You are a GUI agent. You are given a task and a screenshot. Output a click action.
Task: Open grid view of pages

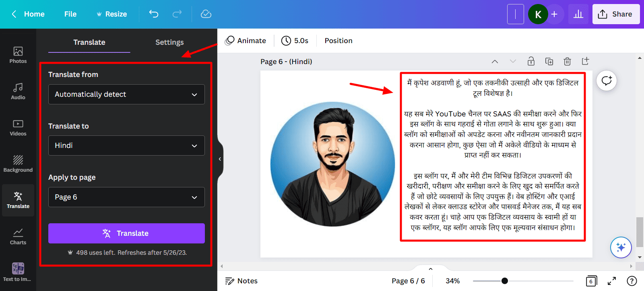pyautogui.click(x=591, y=281)
